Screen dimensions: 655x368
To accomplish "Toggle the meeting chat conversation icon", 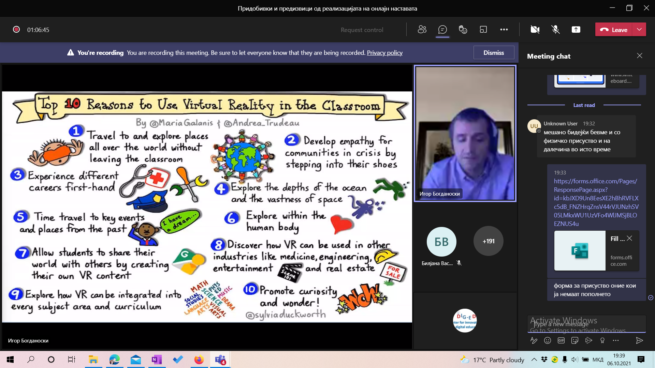I will [x=442, y=30].
